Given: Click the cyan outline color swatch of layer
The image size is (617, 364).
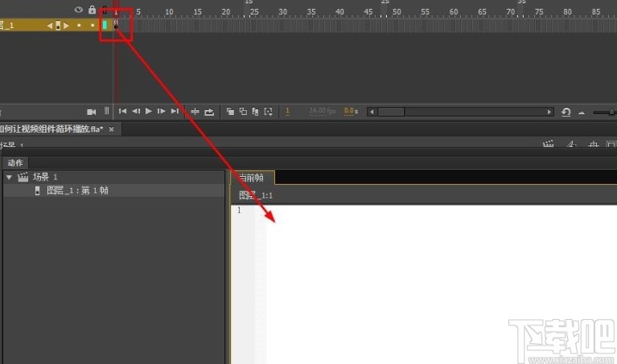Looking at the screenshot, I should (x=105, y=25).
